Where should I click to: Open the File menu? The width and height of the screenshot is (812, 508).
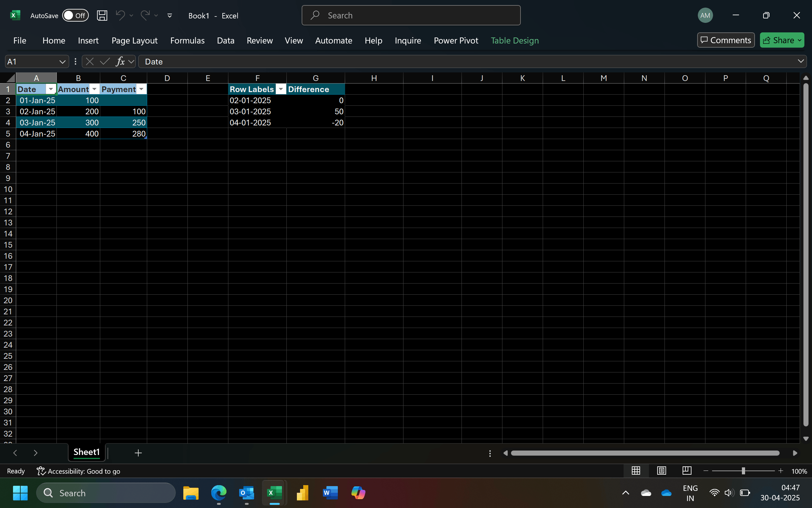[20, 41]
